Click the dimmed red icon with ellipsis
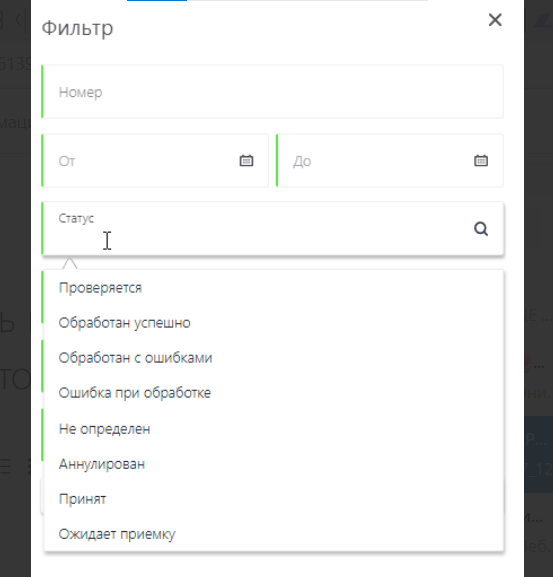Viewport: 553px width, 577px height. [x=534, y=364]
